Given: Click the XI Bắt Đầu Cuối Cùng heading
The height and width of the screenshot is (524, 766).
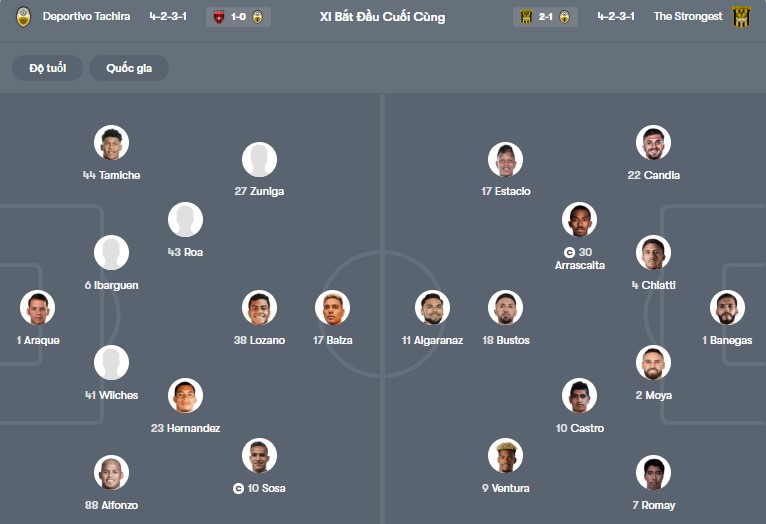Looking at the screenshot, I should tap(382, 17).
